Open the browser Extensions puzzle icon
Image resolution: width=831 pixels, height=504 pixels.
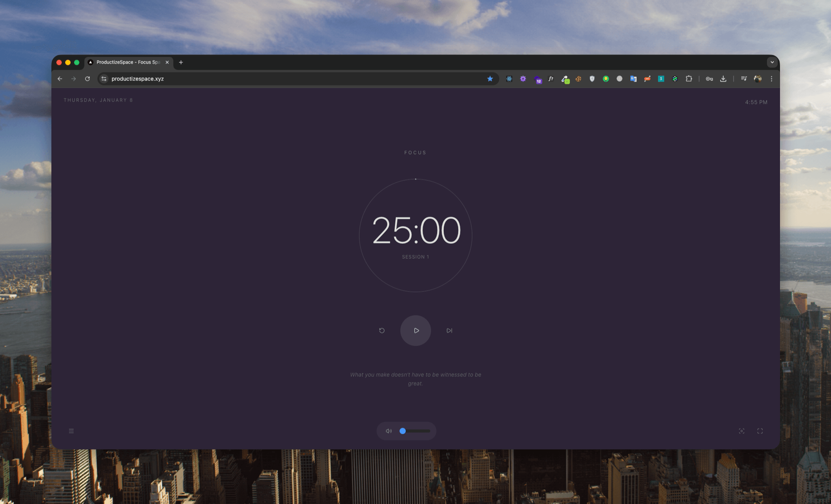tap(689, 79)
